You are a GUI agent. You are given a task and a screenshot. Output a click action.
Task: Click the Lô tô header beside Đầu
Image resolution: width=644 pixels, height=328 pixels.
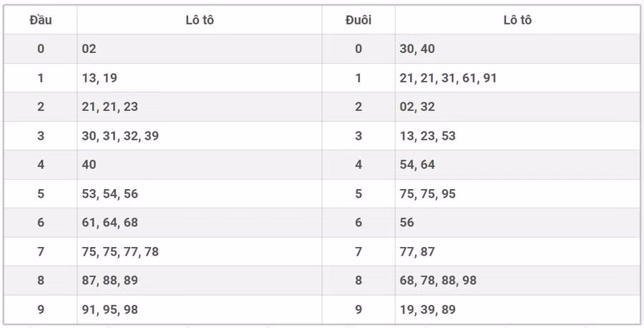pyautogui.click(x=199, y=20)
